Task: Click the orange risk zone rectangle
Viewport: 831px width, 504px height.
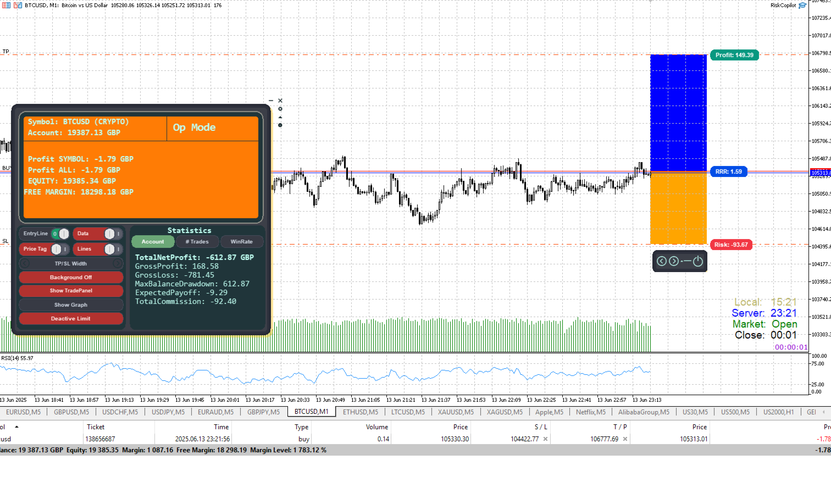Action: pos(678,208)
